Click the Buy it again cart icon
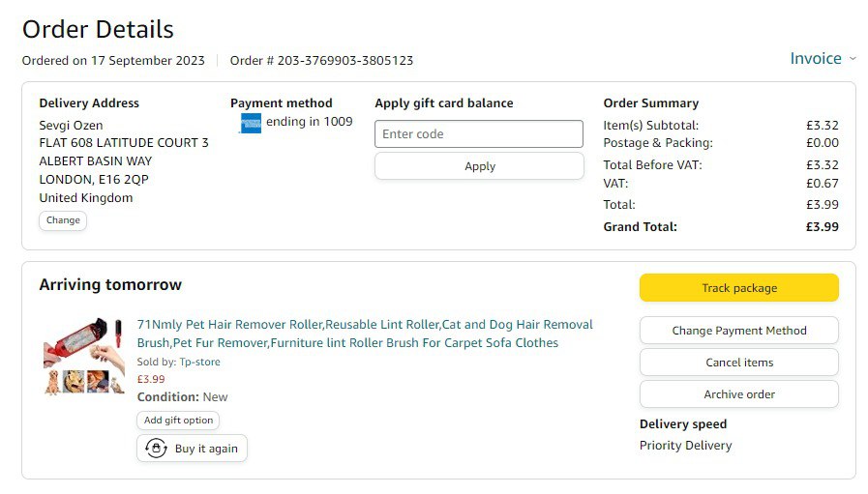 pos(156,449)
